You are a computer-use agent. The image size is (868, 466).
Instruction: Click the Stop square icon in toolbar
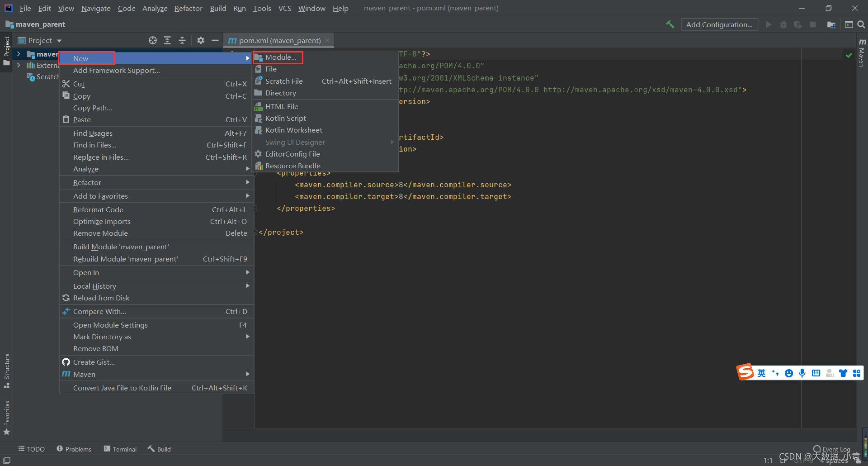click(x=813, y=24)
